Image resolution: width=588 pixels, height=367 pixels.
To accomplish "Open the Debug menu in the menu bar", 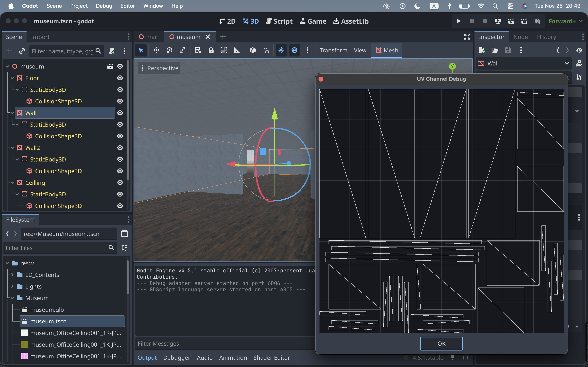I will (104, 6).
